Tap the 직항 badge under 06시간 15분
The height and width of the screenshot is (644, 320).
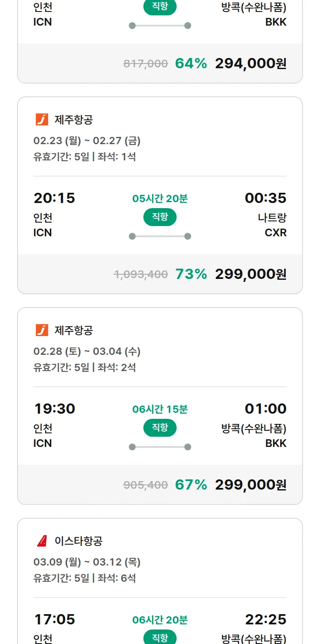pyautogui.click(x=160, y=428)
